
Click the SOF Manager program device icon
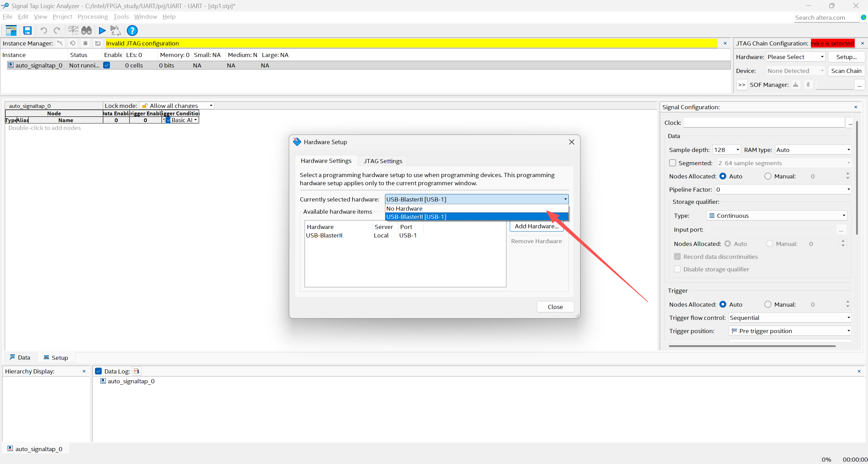796,84
